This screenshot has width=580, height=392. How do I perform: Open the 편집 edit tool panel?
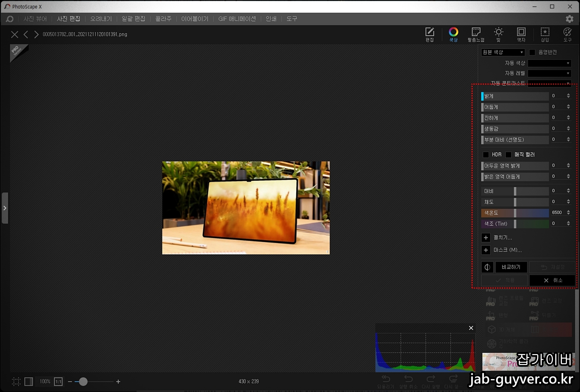pyautogui.click(x=430, y=34)
